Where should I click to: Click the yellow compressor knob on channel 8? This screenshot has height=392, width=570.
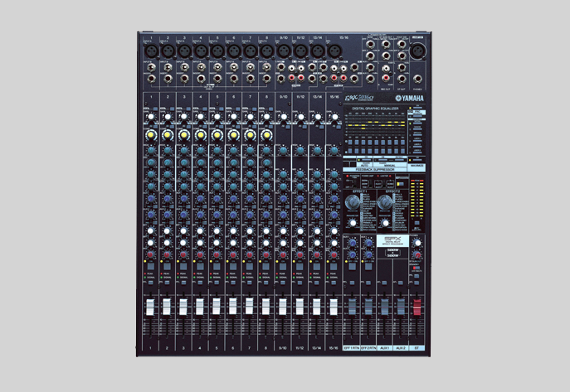(x=266, y=134)
